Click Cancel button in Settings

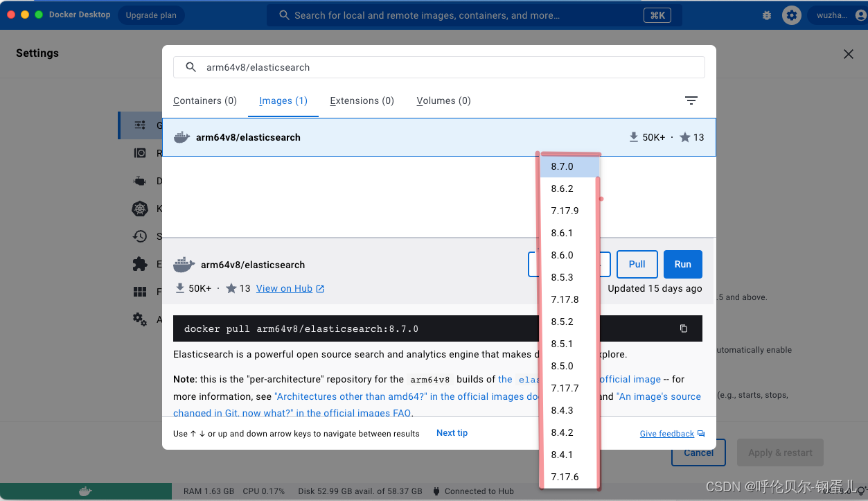pos(698,452)
